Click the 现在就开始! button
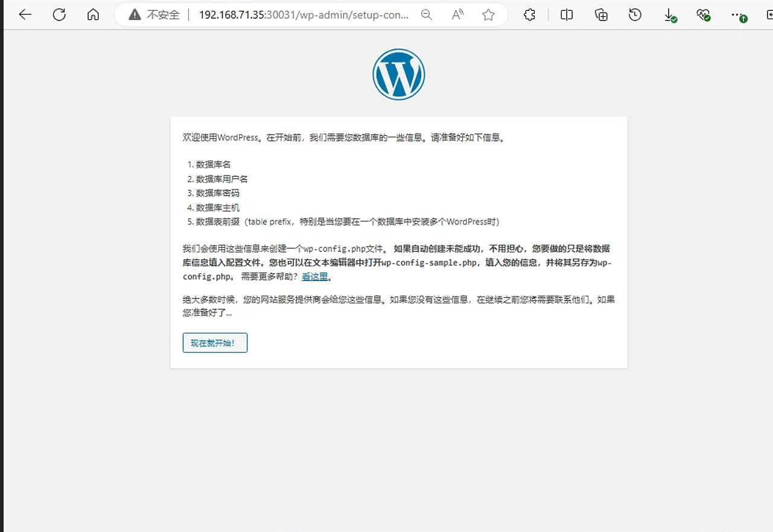773x532 pixels. click(215, 343)
